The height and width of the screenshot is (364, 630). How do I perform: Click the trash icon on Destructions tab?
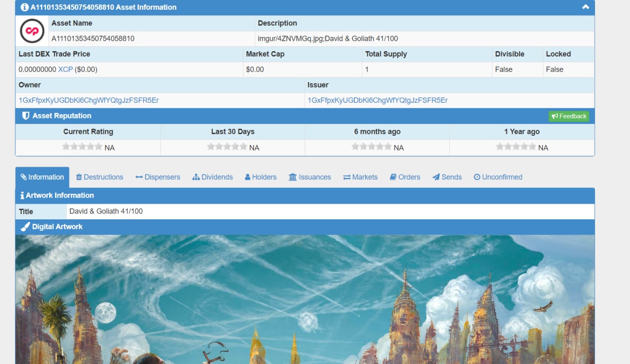coord(79,177)
